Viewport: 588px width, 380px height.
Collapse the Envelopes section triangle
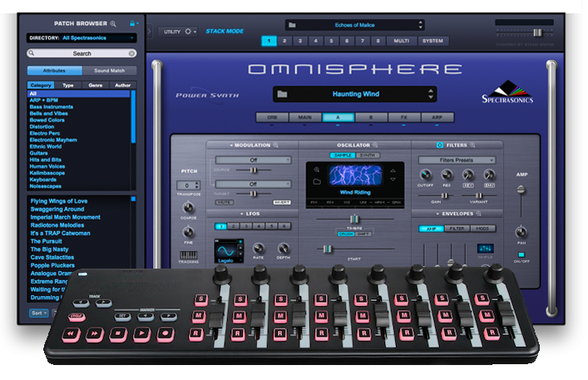tap(437, 214)
